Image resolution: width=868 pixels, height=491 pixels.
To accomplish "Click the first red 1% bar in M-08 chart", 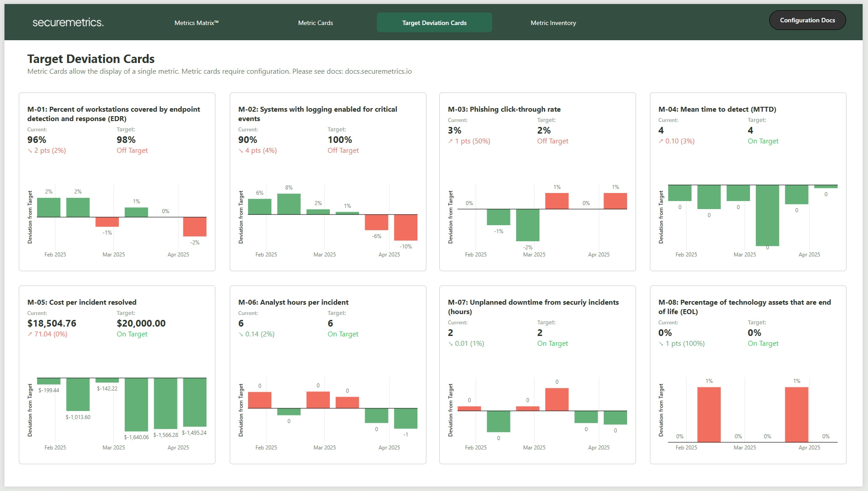I will [x=708, y=414].
